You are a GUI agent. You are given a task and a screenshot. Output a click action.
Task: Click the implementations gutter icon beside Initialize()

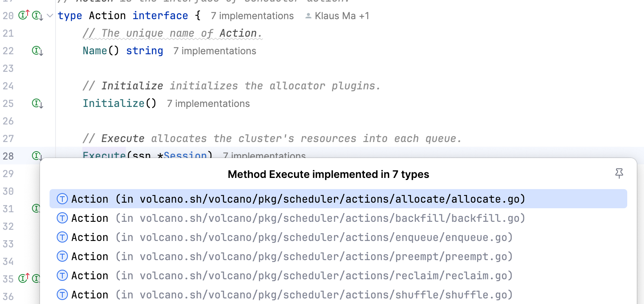click(37, 104)
